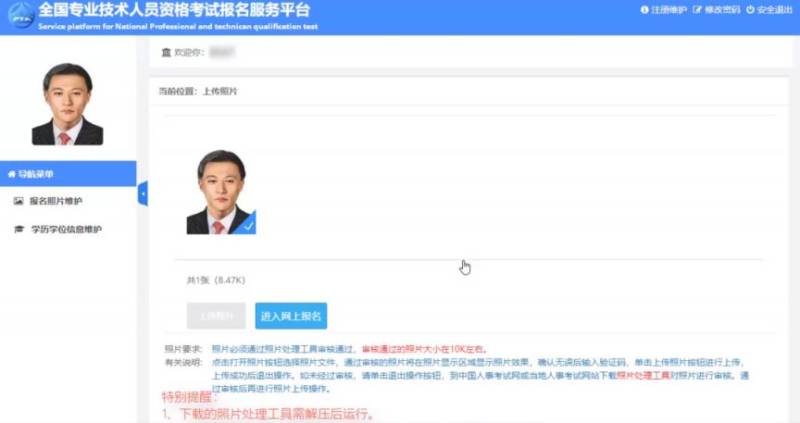This screenshot has width=800, height=423.
Task: Click the 注册维护 info icon
Action: (x=644, y=9)
